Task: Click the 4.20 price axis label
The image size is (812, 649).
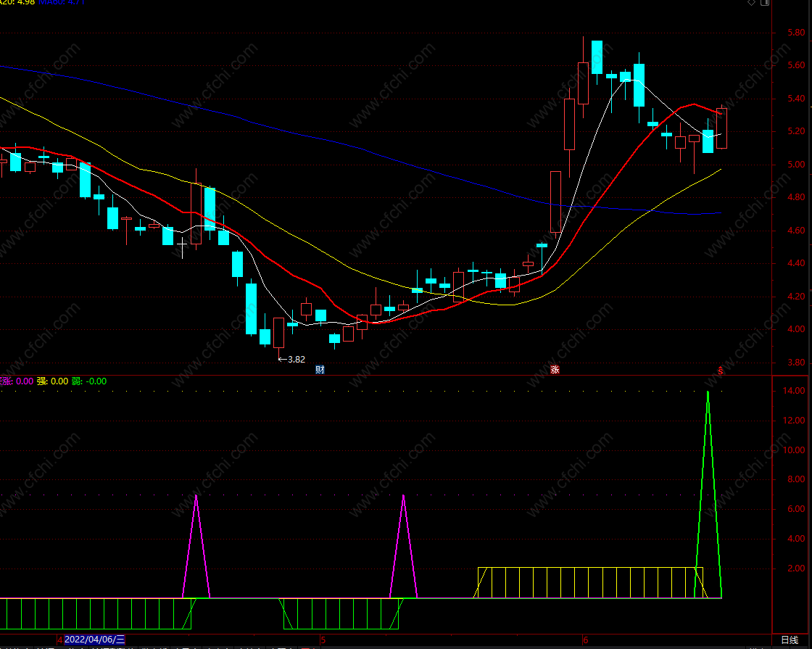Action: tap(797, 297)
